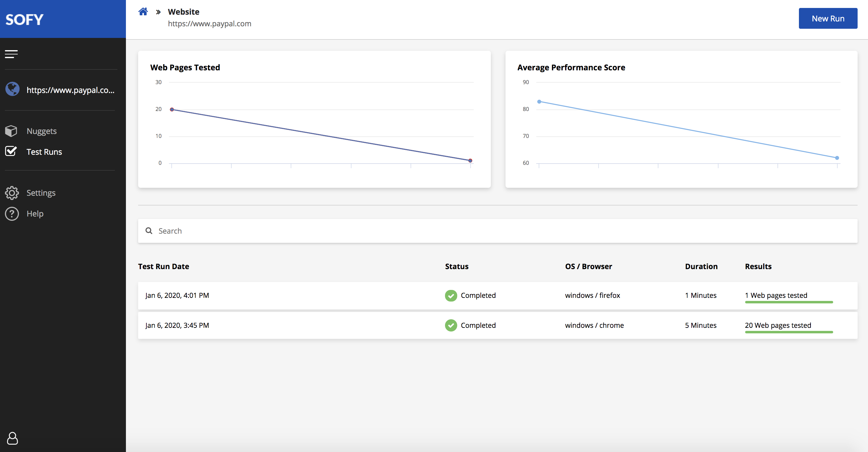This screenshot has width=868, height=452.
Task: Click green progress bar under 20 Web pages tested
Action: point(789,332)
